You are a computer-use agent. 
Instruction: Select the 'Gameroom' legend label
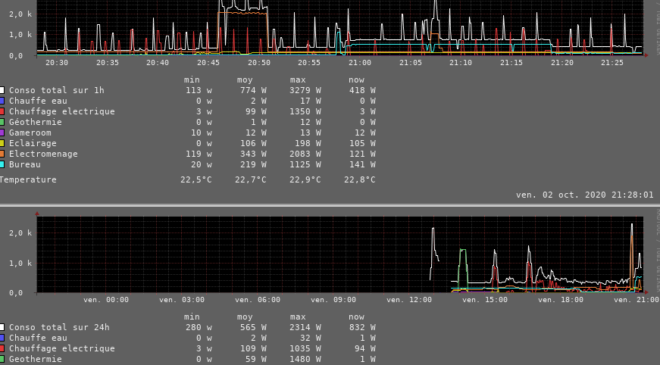point(30,133)
